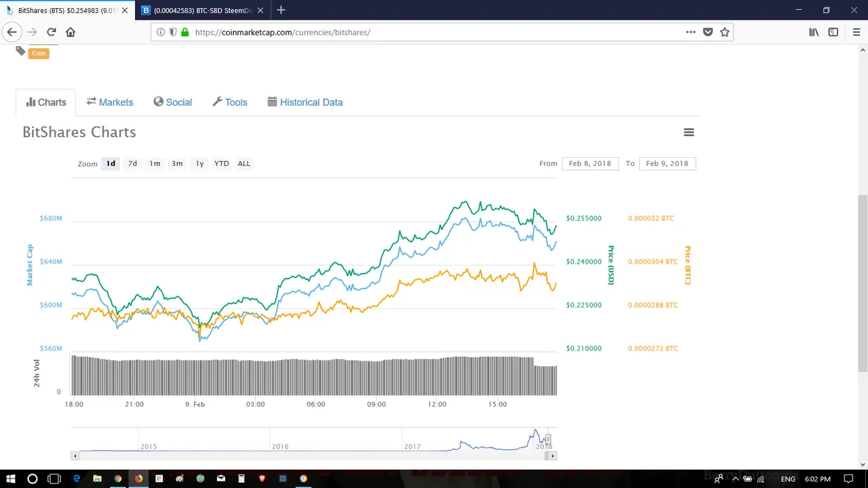Bookmark this page with star icon
This screenshot has height=488, width=868.
(x=725, y=32)
